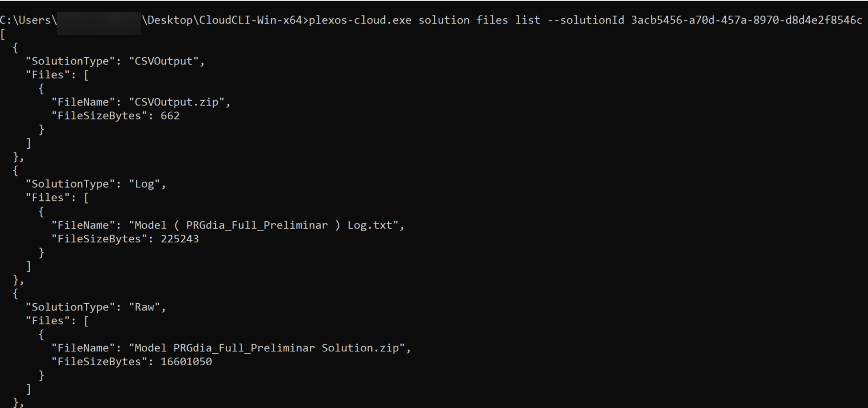Image resolution: width=868 pixels, height=408 pixels.
Task: Click the --solutionId argument flag
Action: tap(586, 20)
